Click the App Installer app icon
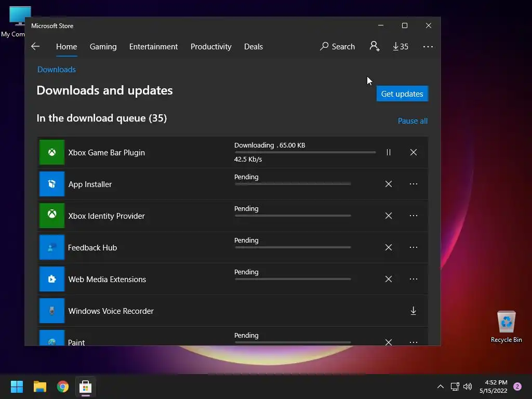Viewport: 532px width, 399px height. coord(52,184)
